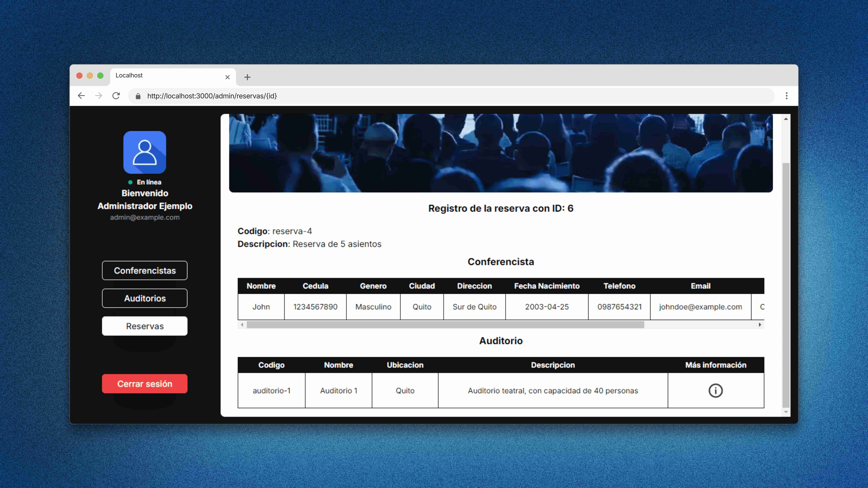The height and width of the screenshot is (488, 868).
Task: Click the Reserva de 5 asientos description
Action: tap(337, 244)
